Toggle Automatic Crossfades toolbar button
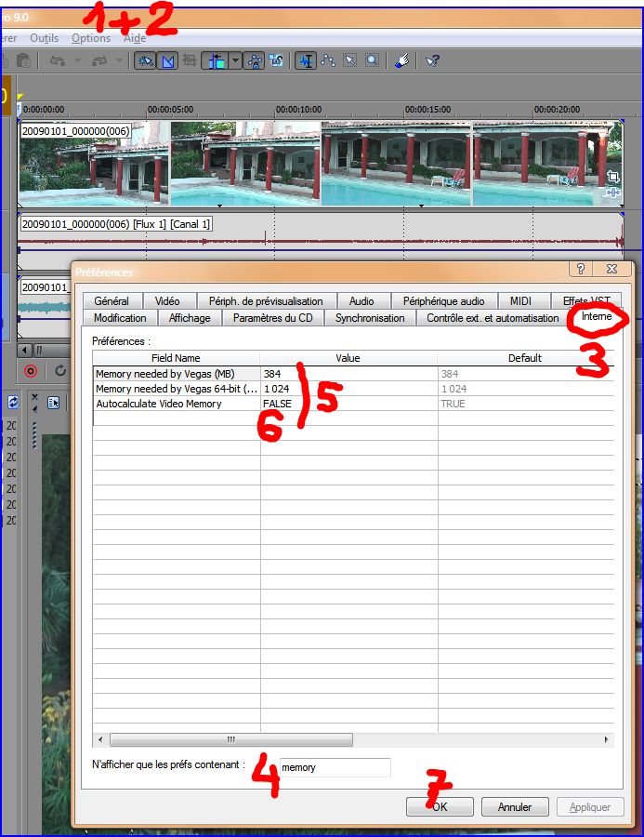The height and width of the screenshot is (837, 644). pos(167,60)
